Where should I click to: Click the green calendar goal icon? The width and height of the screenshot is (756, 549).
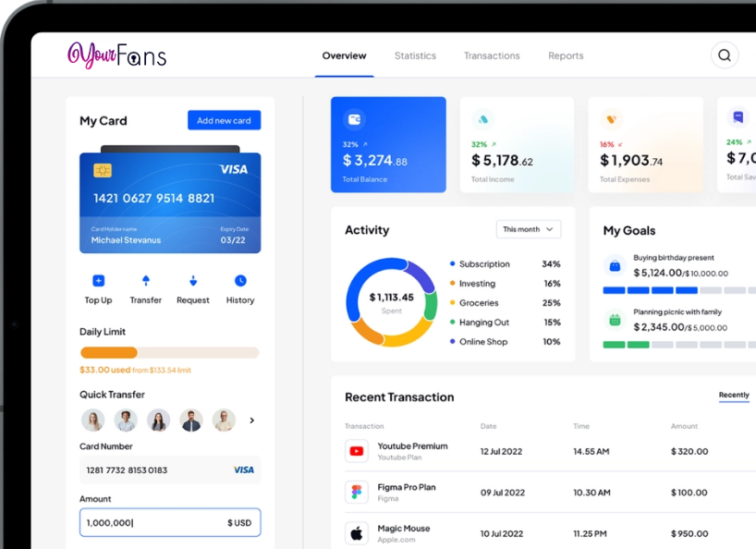click(x=615, y=320)
